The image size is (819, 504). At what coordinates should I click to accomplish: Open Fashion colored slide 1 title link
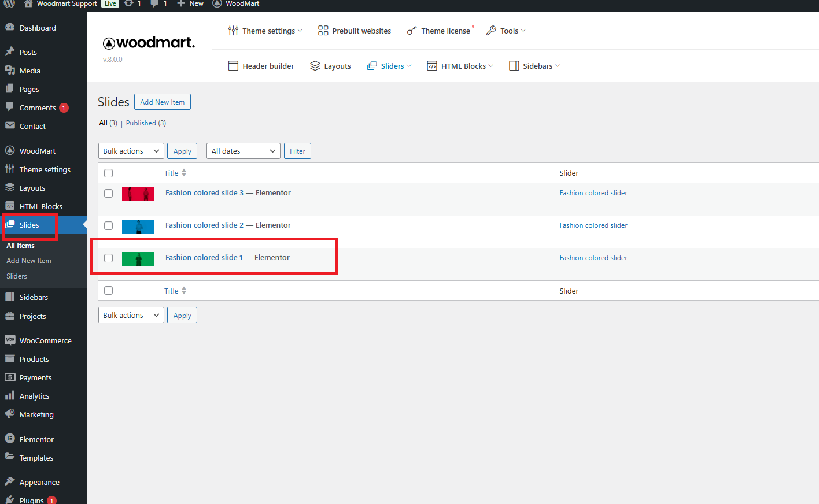coord(204,258)
